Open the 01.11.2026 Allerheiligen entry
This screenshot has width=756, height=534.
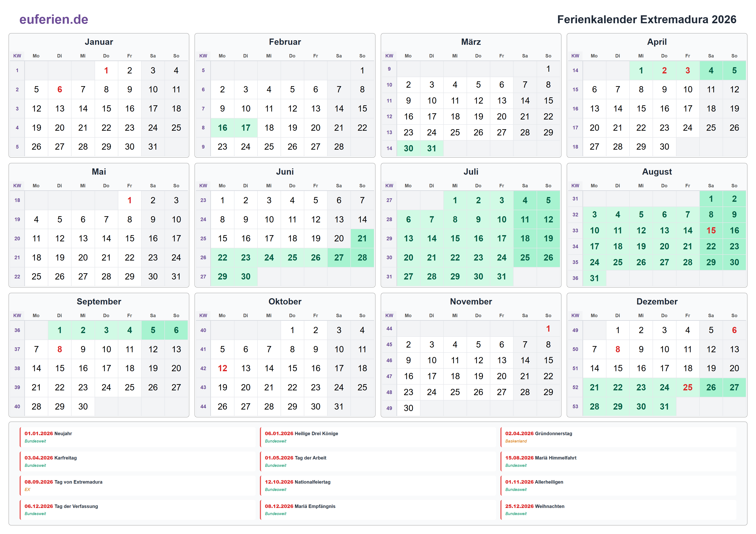click(x=618, y=486)
